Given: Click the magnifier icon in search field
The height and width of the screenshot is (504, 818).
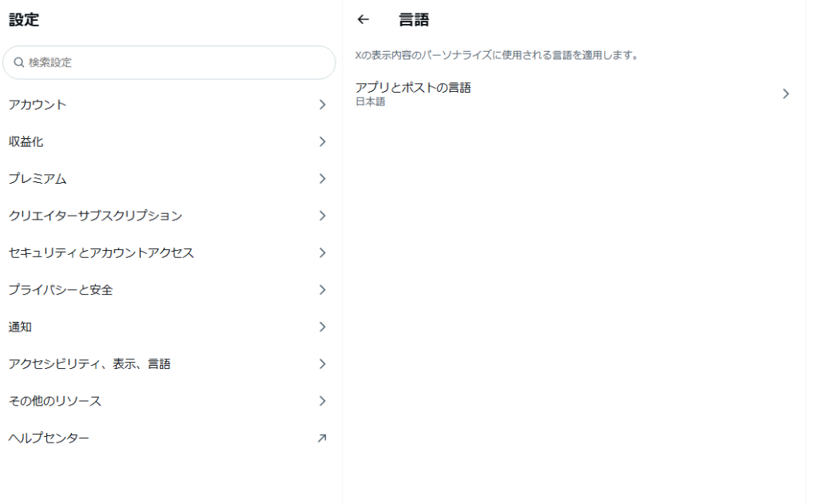Looking at the screenshot, I should [x=19, y=62].
